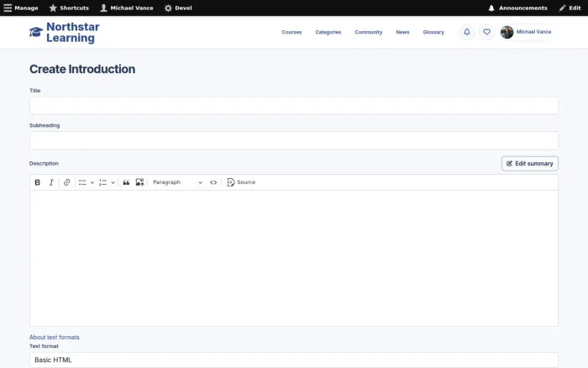Focus the Title input field
The width and height of the screenshot is (588, 368).
294,105
